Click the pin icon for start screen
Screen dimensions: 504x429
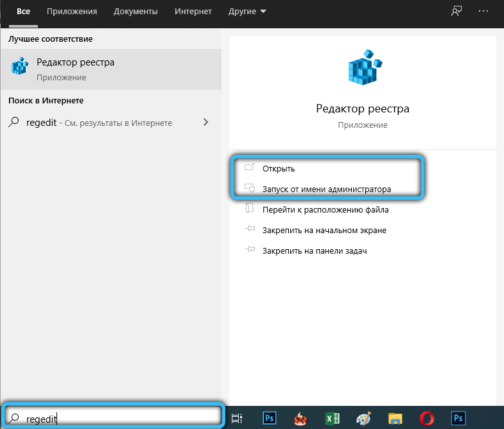250,229
